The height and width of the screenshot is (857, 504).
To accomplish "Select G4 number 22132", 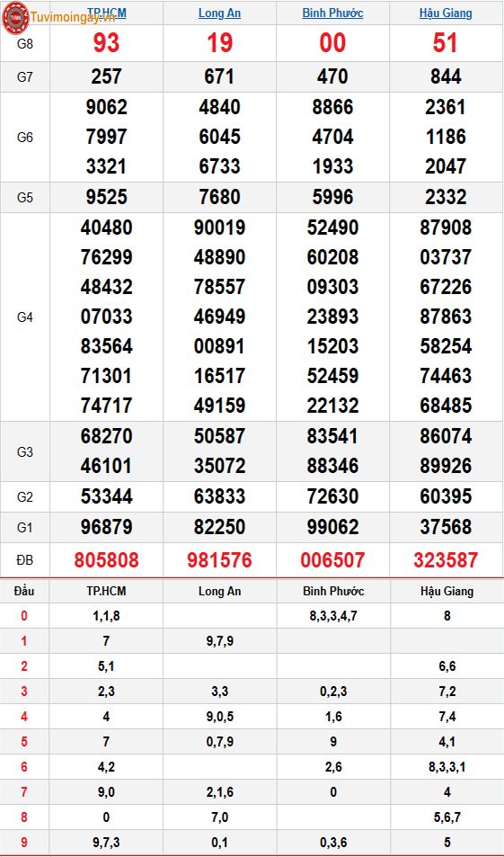I will [332, 406].
